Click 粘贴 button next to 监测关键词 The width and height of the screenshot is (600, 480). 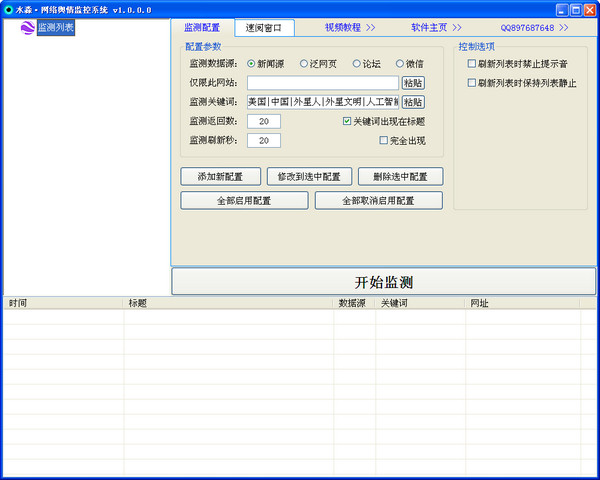[413, 102]
